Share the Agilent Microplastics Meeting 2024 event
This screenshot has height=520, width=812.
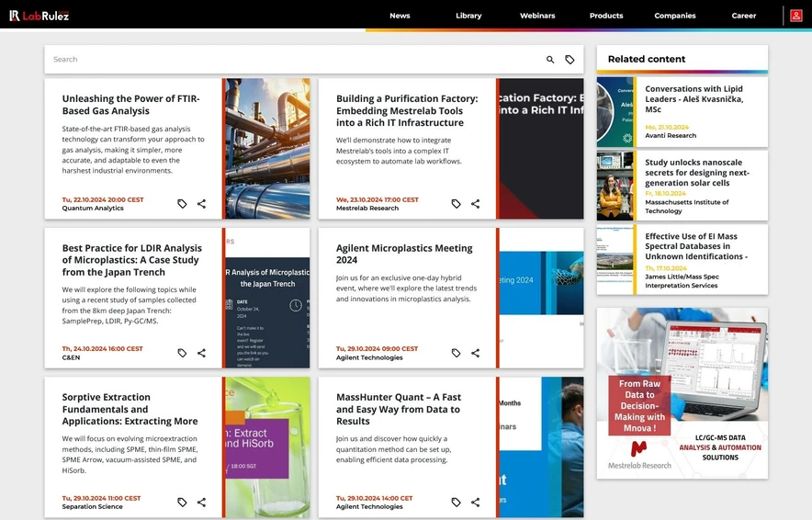(x=476, y=353)
